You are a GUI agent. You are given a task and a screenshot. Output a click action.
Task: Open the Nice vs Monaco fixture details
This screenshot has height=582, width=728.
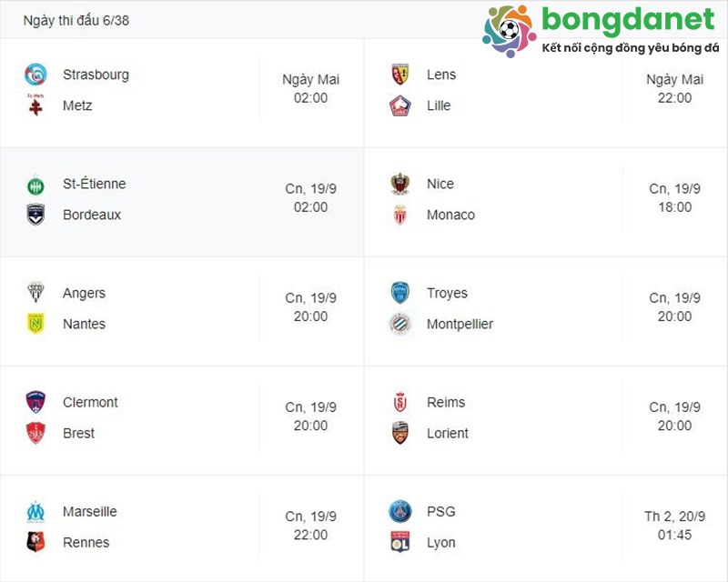(546, 199)
